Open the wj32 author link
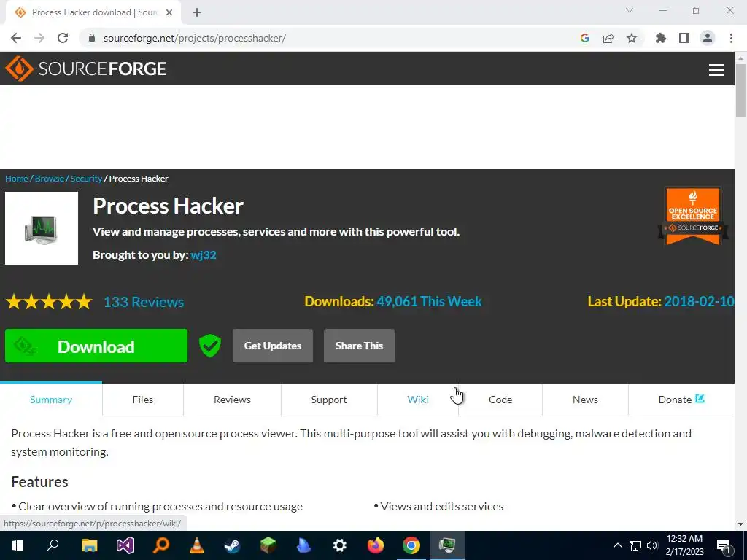The width and height of the screenshot is (747, 560). (x=204, y=254)
